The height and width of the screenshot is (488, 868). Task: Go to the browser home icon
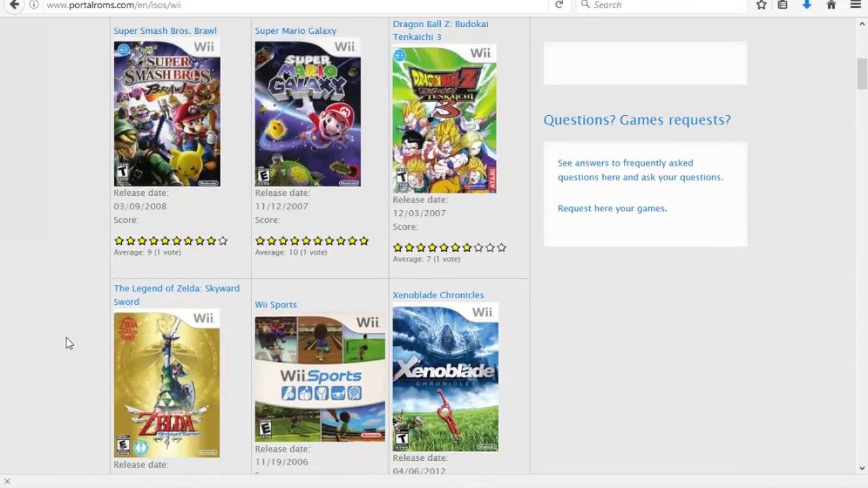tap(831, 5)
